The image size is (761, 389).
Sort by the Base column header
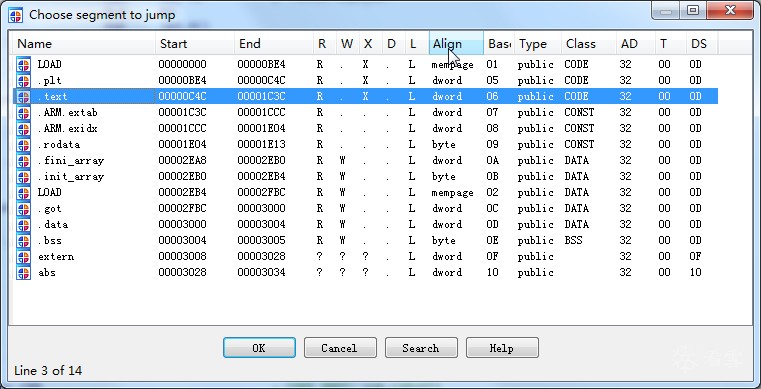click(499, 44)
